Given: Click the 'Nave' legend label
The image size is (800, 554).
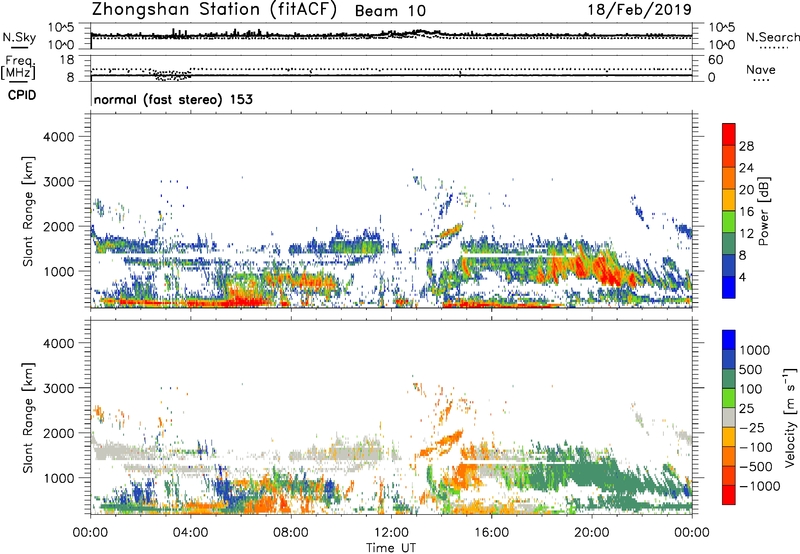Looking at the screenshot, I should [761, 70].
